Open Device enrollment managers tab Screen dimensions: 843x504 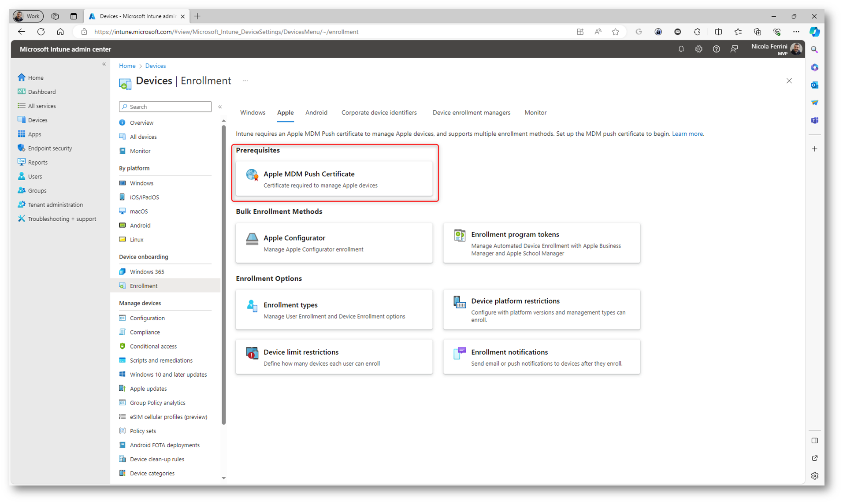pos(471,112)
